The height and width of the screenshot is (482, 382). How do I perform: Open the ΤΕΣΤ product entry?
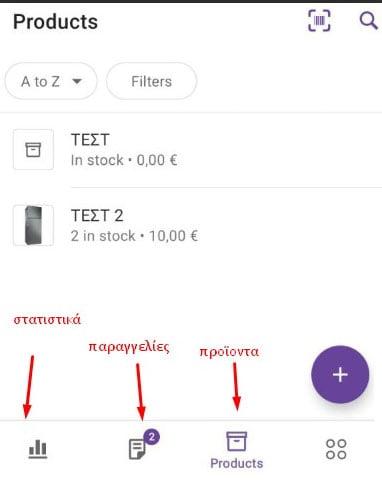click(x=191, y=150)
